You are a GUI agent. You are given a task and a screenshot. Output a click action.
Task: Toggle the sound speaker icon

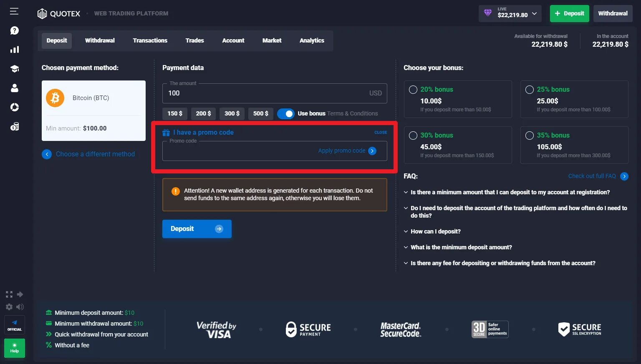pyautogui.click(x=20, y=307)
